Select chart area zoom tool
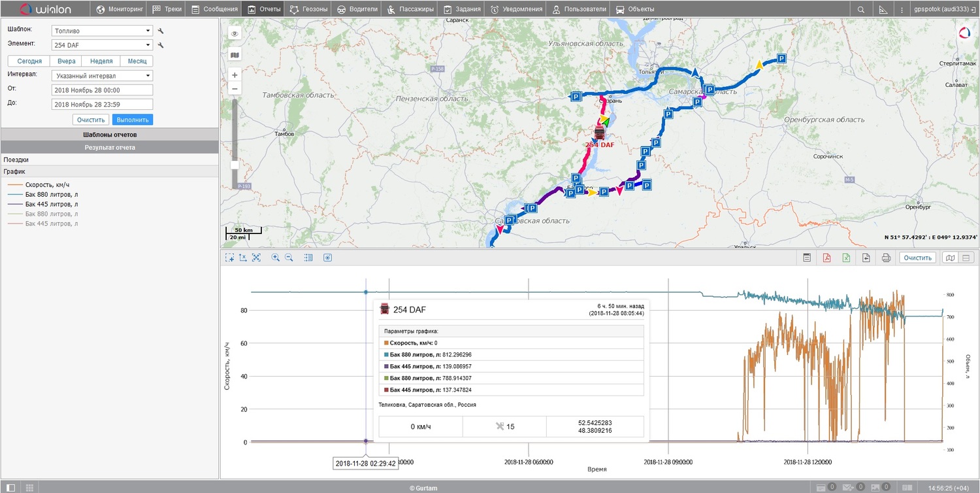This screenshot has height=493, width=980. click(230, 258)
